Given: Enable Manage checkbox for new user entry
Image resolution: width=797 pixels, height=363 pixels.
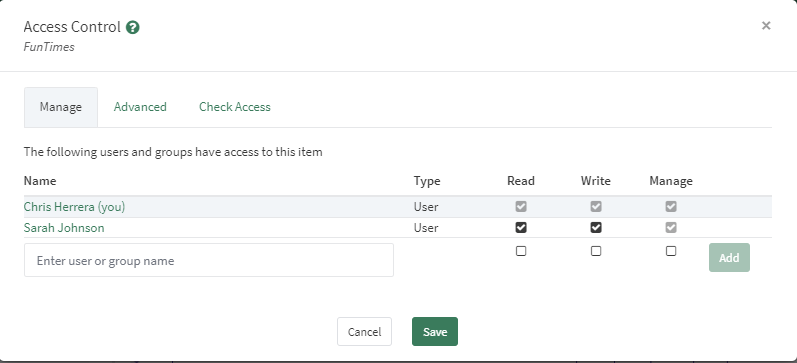Looking at the screenshot, I should [671, 251].
